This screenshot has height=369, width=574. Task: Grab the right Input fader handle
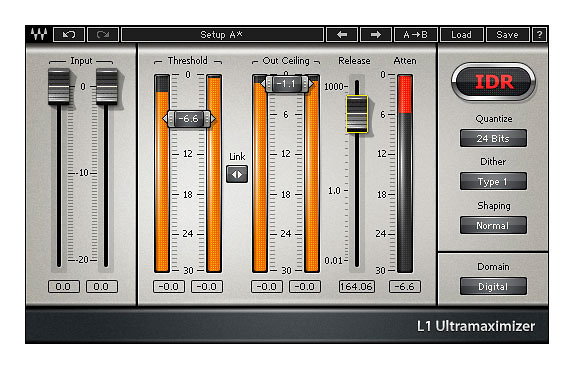tap(107, 86)
